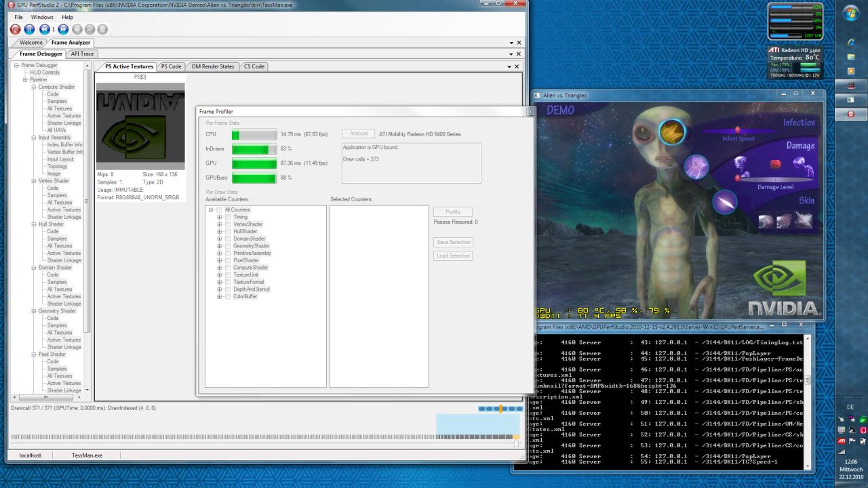The image size is (868, 488).
Task: Click the Save Selection button
Action: [454, 242]
